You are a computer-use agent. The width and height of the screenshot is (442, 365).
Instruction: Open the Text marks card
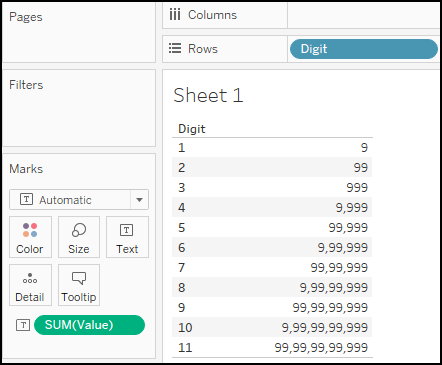[x=127, y=237]
